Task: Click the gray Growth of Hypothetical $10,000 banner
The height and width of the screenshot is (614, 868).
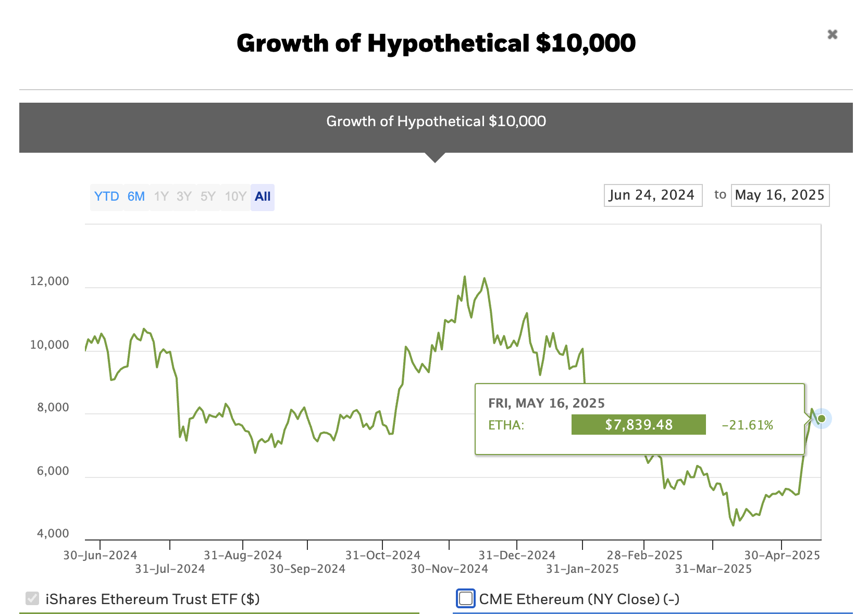Action: point(436,128)
